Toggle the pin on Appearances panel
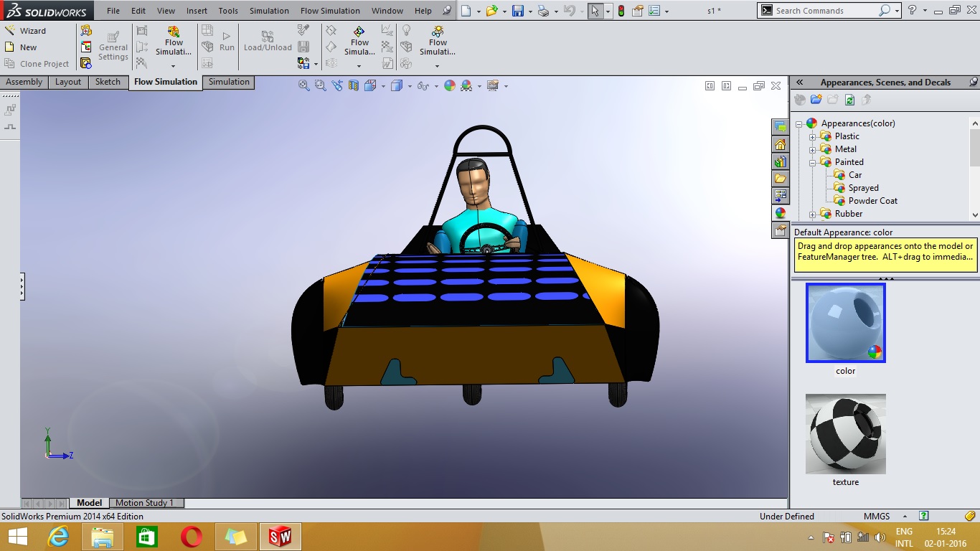This screenshot has width=980, height=551. tap(973, 82)
